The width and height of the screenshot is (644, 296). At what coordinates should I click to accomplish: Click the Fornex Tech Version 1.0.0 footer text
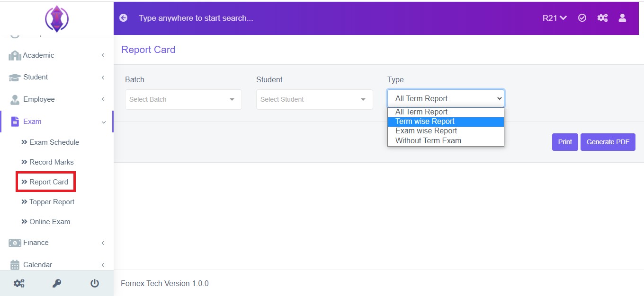pos(165,284)
